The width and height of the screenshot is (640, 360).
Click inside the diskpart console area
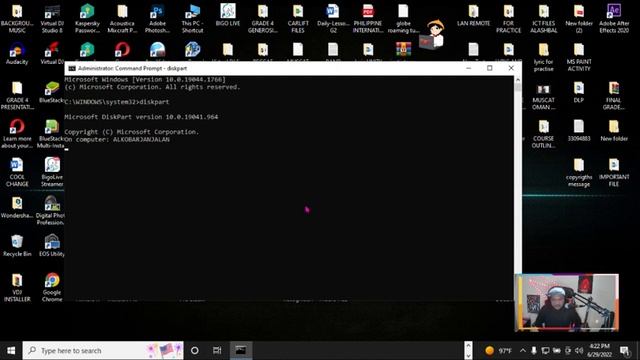[x=289, y=188]
